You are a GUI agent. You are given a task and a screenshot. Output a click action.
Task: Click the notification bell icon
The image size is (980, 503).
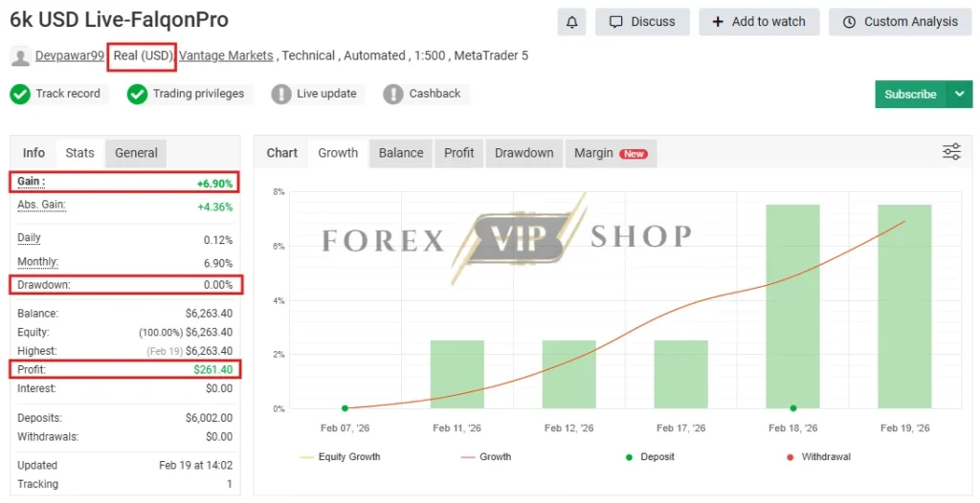click(x=572, y=22)
